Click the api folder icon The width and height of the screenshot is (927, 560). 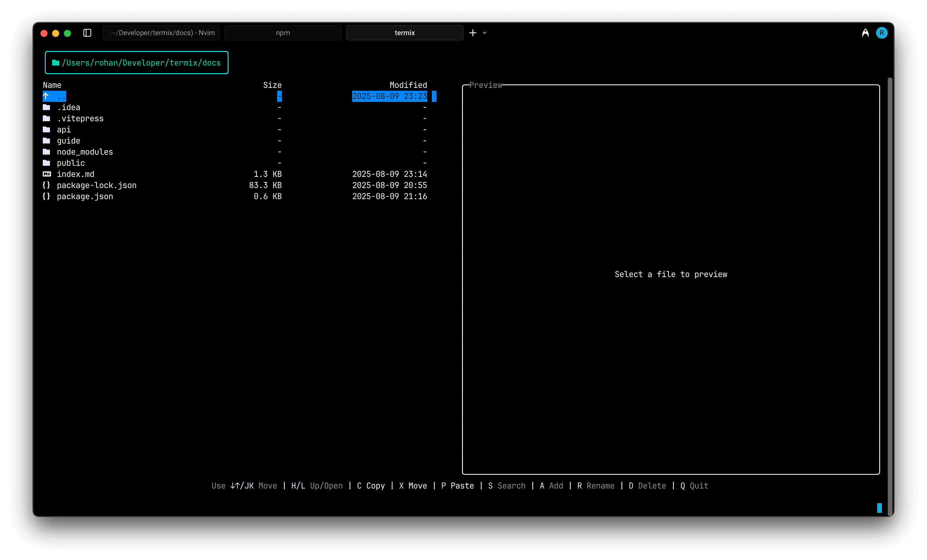pyautogui.click(x=46, y=129)
